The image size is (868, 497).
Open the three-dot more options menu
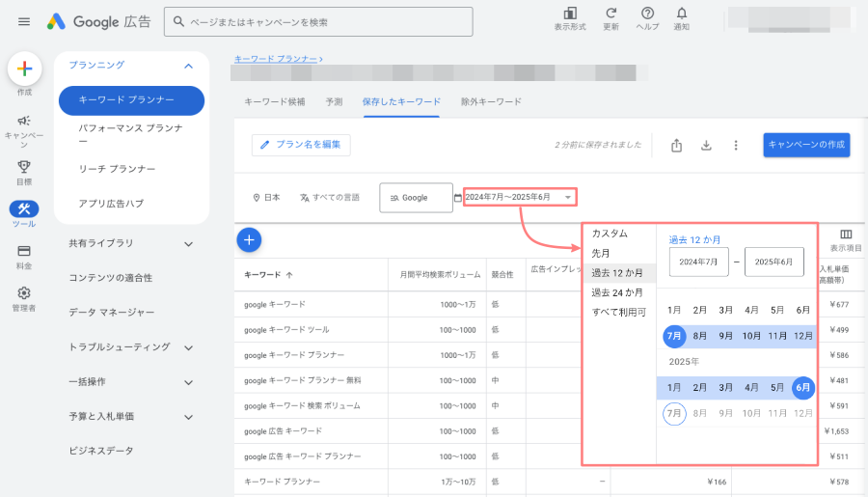pyautogui.click(x=736, y=145)
